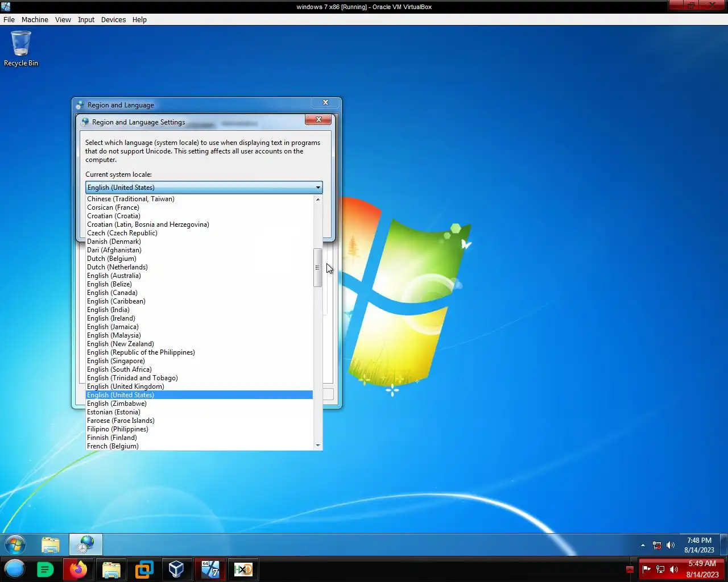The image size is (728, 582).
Task: Select highlighted English (United States) list entry
Action: pyautogui.click(x=199, y=395)
